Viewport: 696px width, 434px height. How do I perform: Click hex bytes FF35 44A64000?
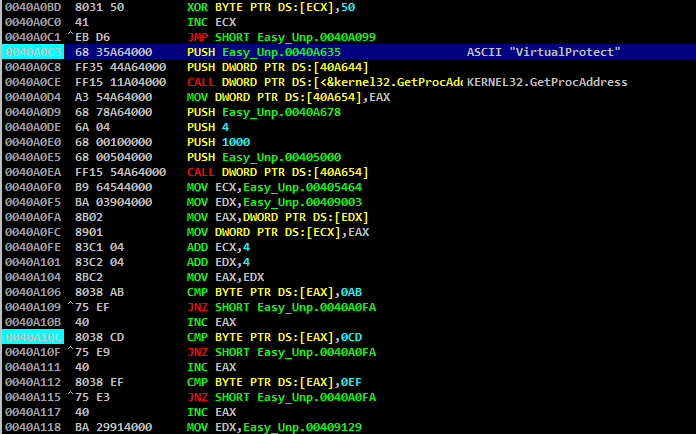[x=121, y=67]
